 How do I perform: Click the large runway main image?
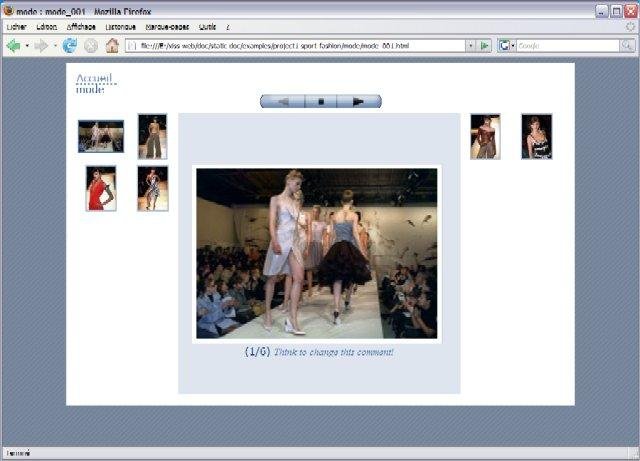coord(317,254)
